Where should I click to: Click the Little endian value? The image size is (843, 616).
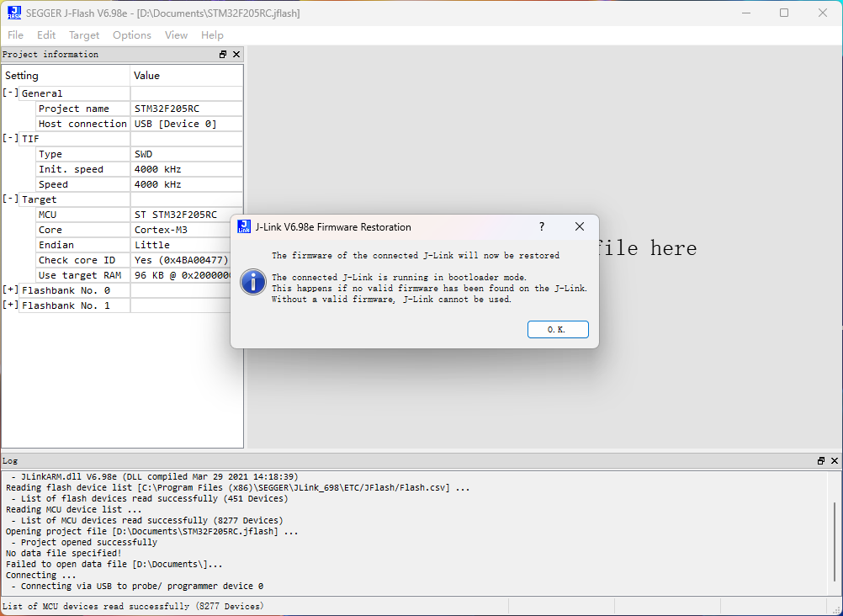click(x=152, y=245)
